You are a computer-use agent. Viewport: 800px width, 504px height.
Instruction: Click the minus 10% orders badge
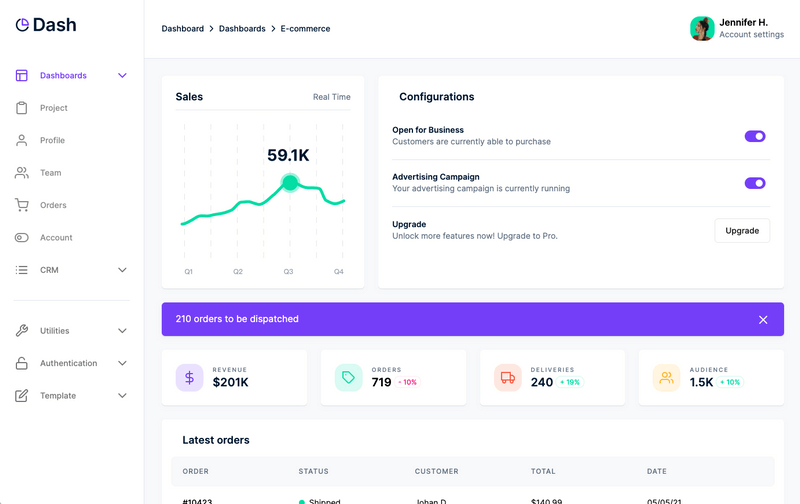pyautogui.click(x=408, y=382)
